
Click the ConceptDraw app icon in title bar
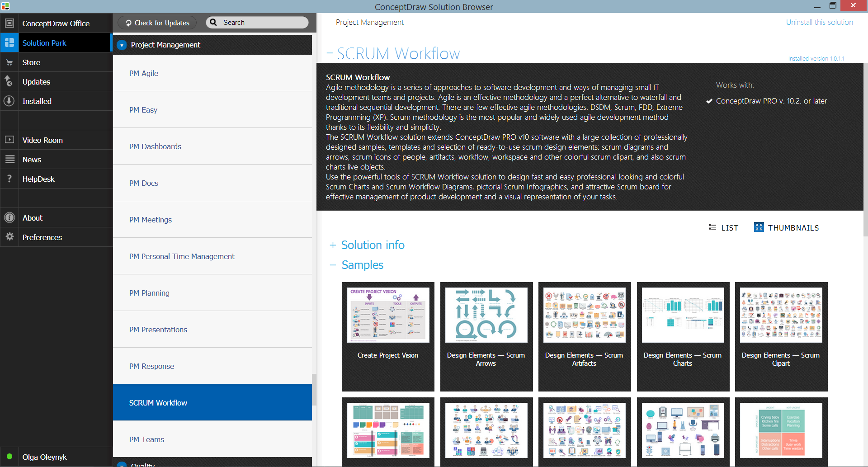tap(5, 6)
